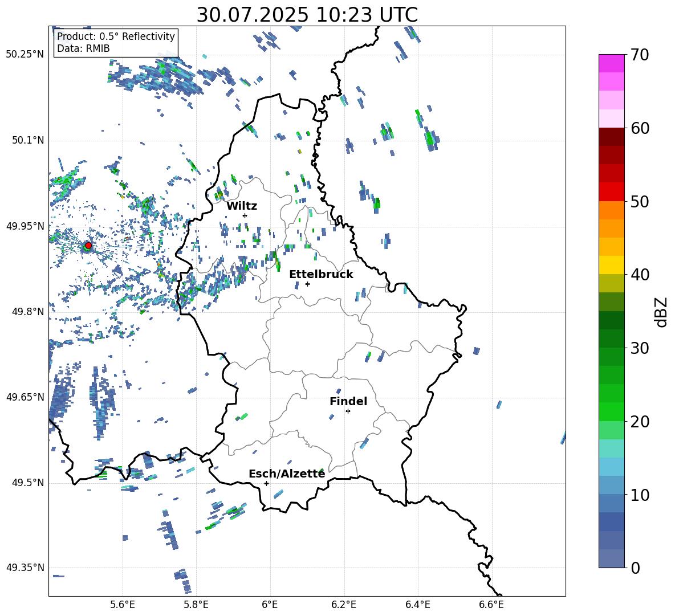The image size is (675, 616).
Task: Click the Wiltz city label
Action: tap(242, 206)
